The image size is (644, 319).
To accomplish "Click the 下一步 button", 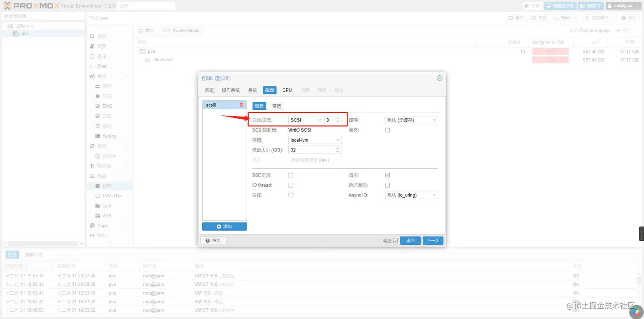I will point(433,241).
